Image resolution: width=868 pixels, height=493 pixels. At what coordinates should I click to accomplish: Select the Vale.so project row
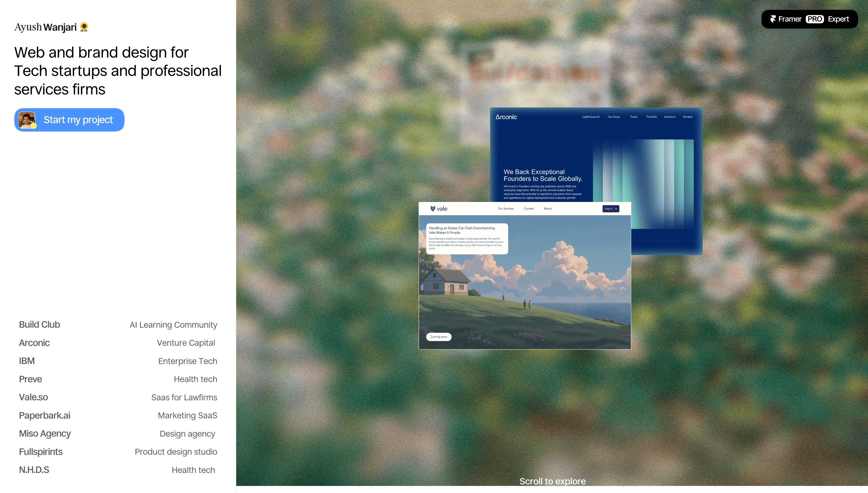click(x=118, y=397)
